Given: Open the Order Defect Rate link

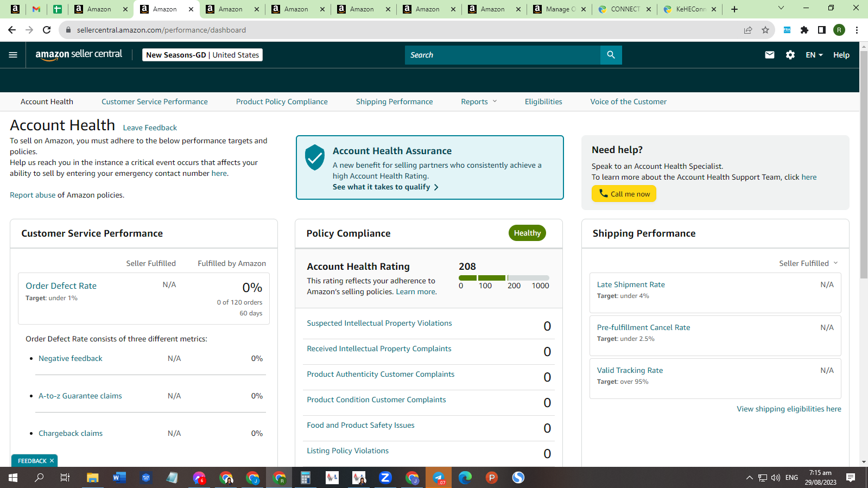Looking at the screenshot, I should [61, 286].
